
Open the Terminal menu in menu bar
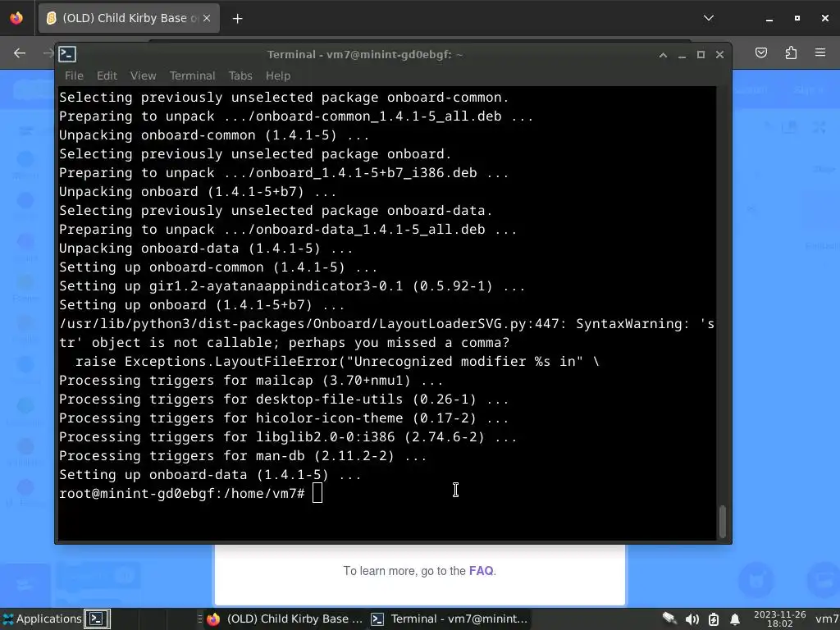click(x=192, y=75)
